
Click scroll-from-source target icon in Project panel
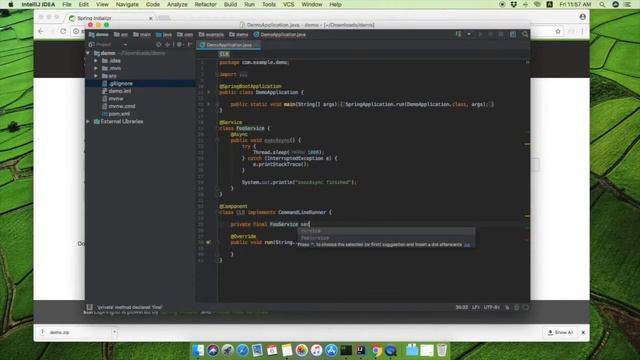(x=158, y=44)
